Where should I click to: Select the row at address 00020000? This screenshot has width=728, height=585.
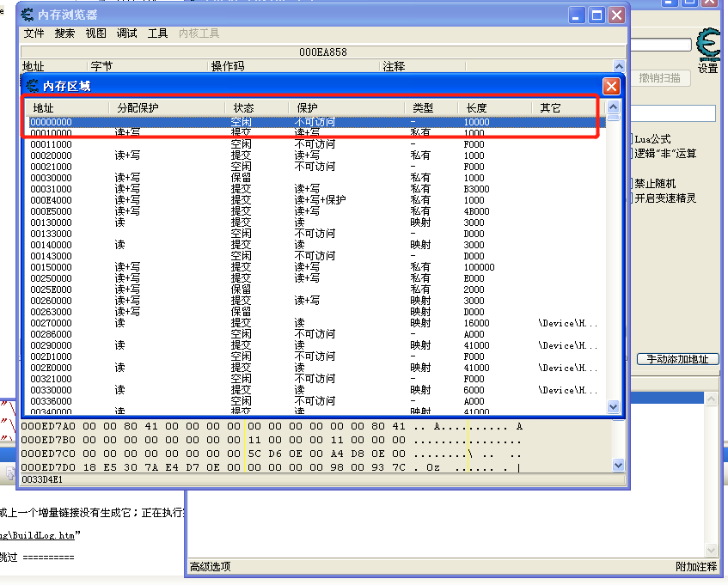(x=317, y=155)
